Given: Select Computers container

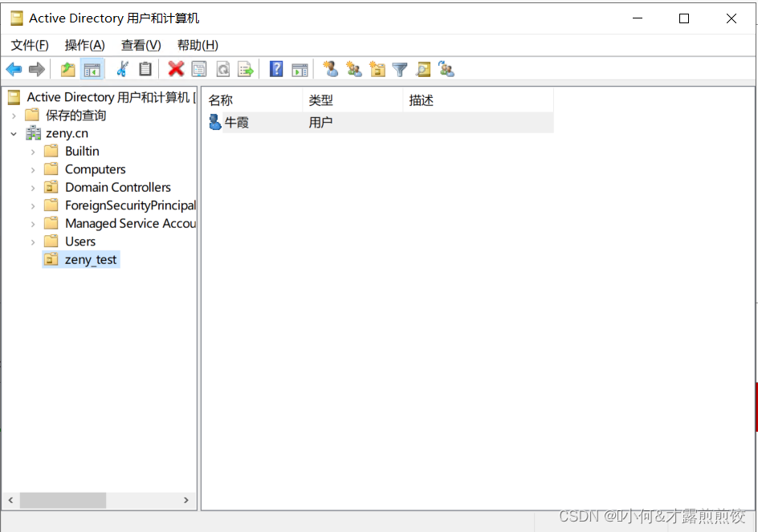Looking at the screenshot, I should (x=96, y=169).
